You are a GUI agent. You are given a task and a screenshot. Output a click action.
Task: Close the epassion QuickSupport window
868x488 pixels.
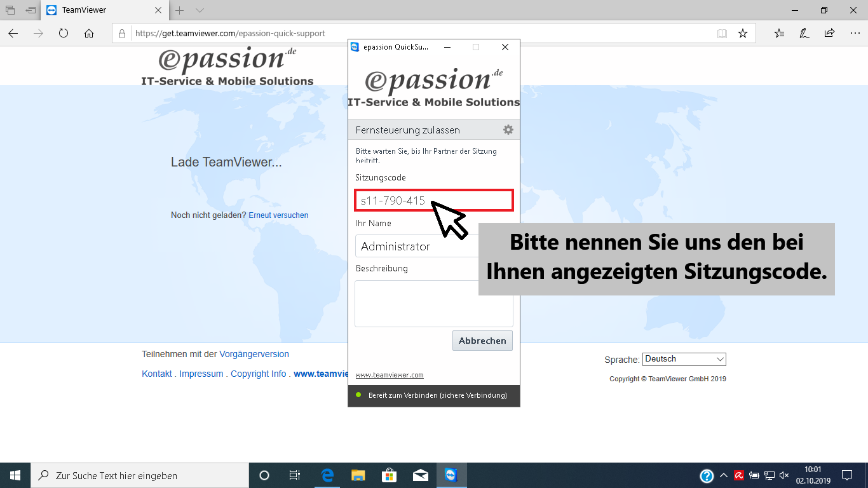click(505, 47)
